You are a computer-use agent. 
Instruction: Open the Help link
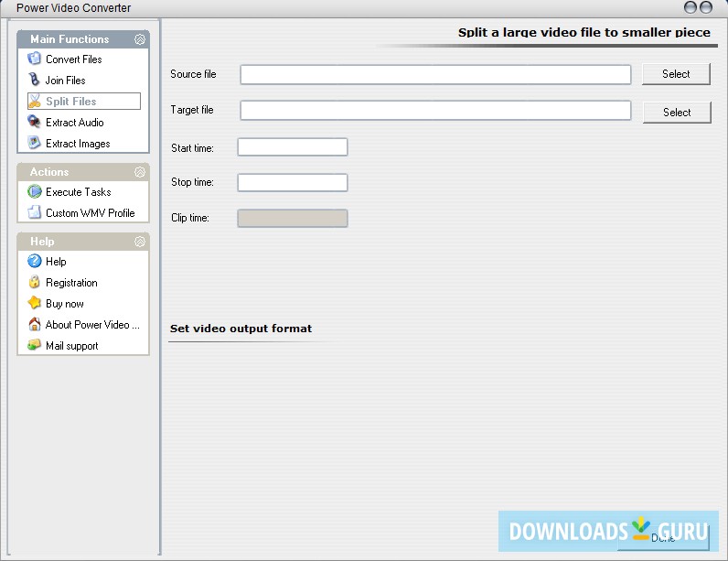coord(56,262)
